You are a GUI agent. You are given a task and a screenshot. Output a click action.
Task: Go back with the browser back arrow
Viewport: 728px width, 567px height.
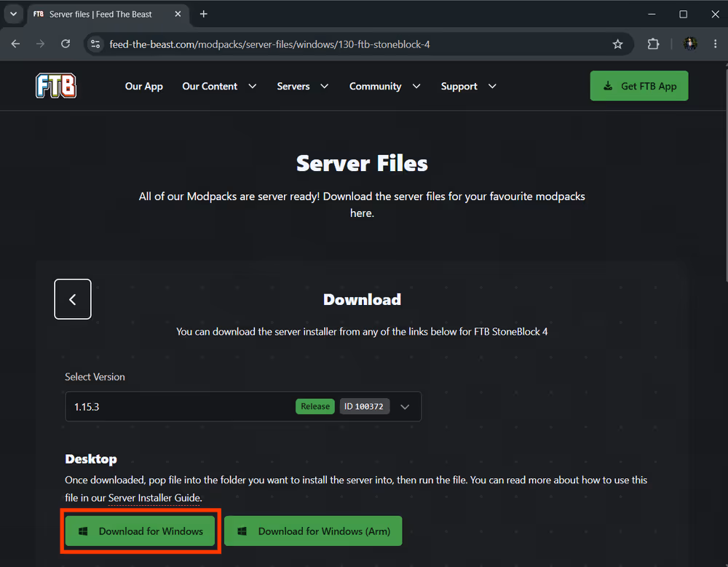click(15, 44)
